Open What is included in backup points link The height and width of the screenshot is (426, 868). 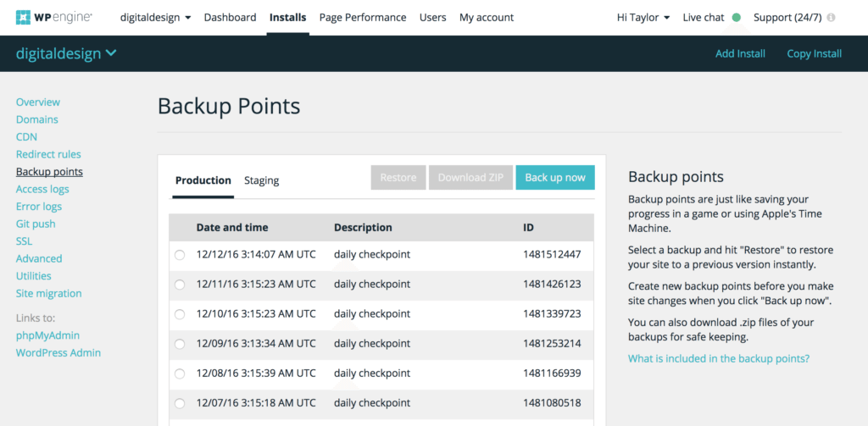718,358
